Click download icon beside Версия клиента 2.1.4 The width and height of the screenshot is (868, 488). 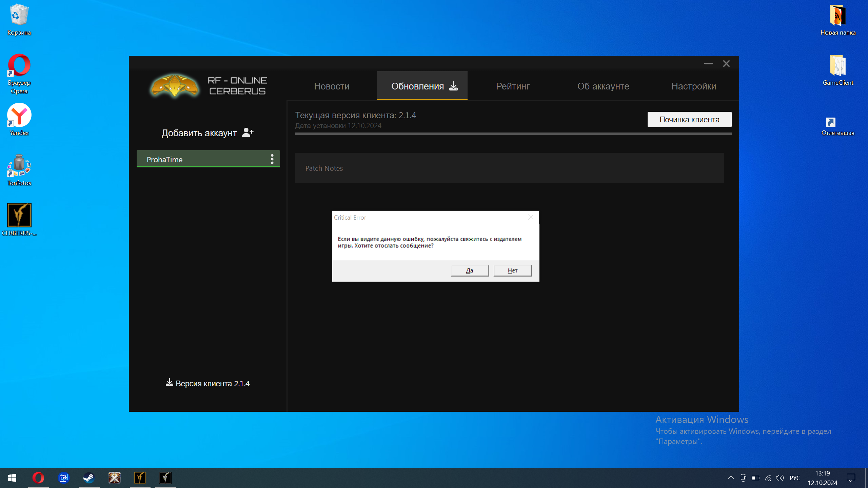[x=169, y=383]
